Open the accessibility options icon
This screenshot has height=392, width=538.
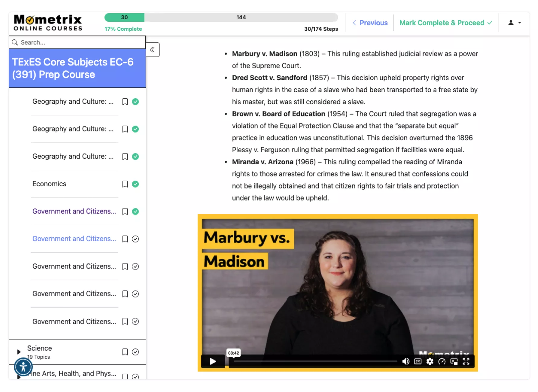tap(23, 367)
